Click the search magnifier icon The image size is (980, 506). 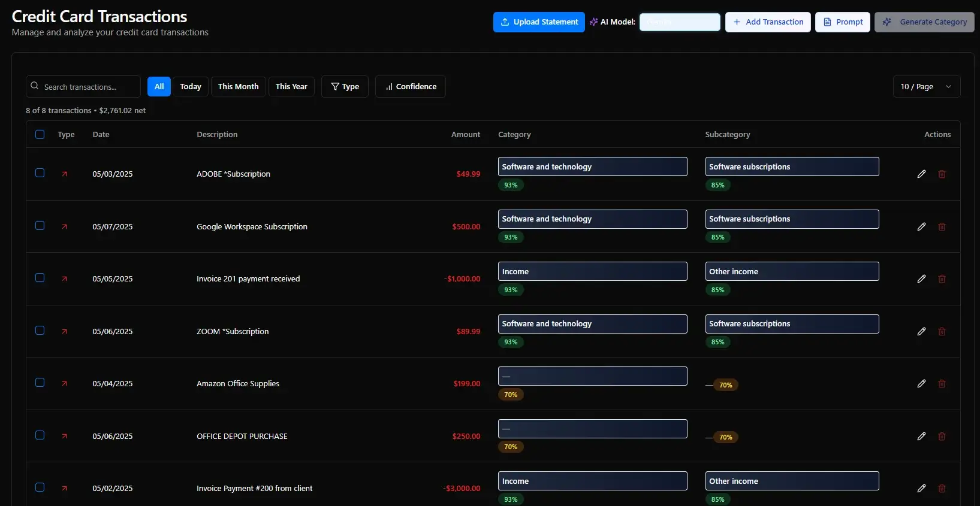[35, 86]
